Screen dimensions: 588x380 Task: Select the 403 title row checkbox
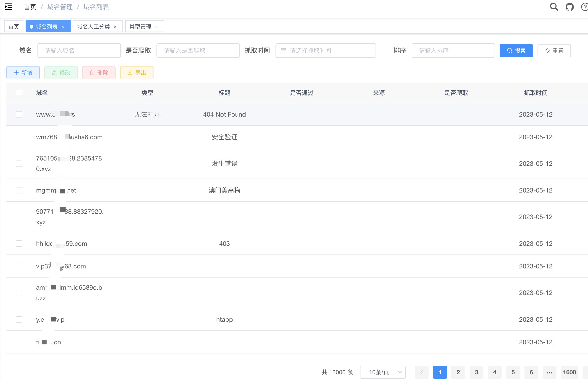pyautogui.click(x=19, y=244)
